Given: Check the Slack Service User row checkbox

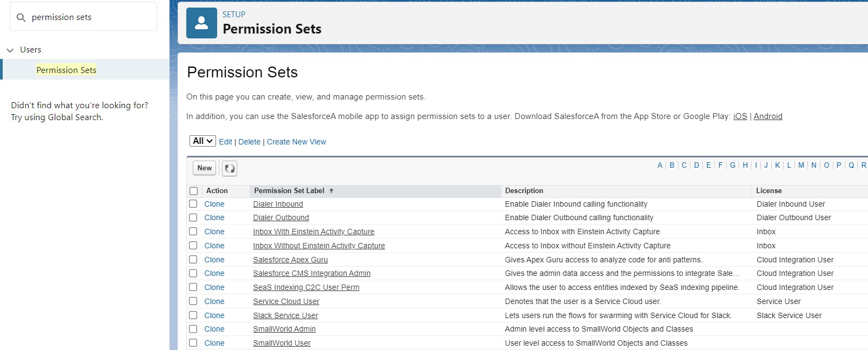Looking at the screenshot, I should pyautogui.click(x=193, y=315).
